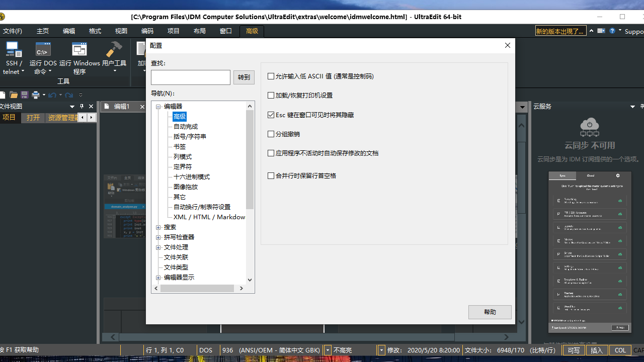
Task: Click the save file floppy icon
Action: [x=24, y=95]
